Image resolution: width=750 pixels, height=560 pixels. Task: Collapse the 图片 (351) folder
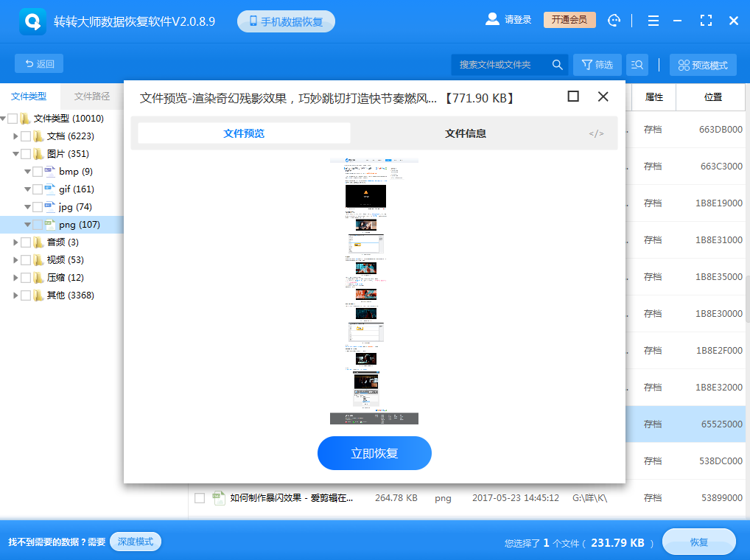[x=15, y=153]
